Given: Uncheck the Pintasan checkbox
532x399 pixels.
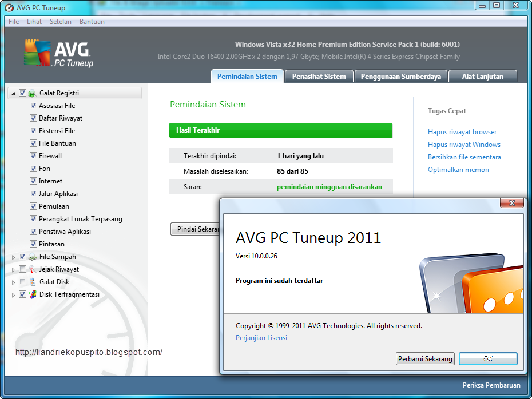Looking at the screenshot, I should pos(33,244).
